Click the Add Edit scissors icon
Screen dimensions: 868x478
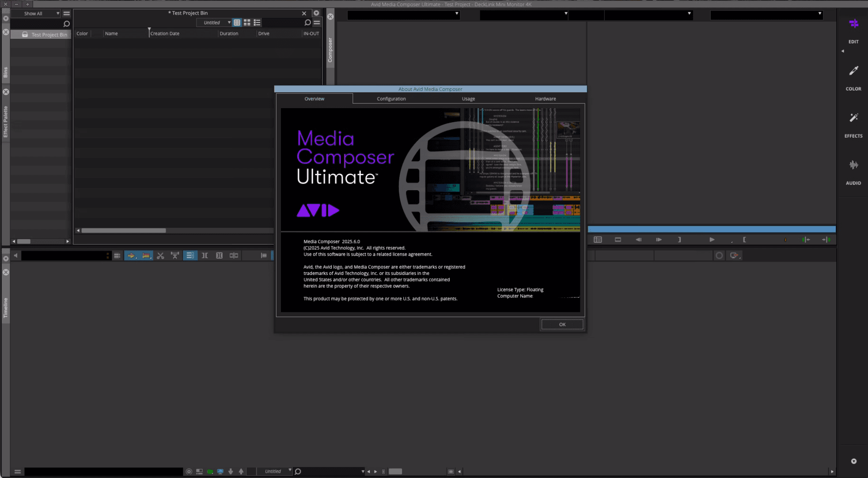pyautogui.click(x=160, y=255)
